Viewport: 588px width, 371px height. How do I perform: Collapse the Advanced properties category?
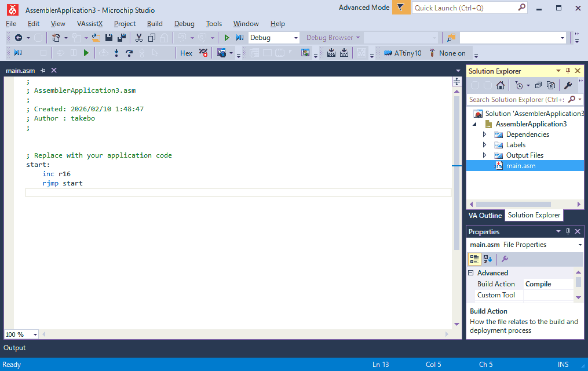pos(471,273)
